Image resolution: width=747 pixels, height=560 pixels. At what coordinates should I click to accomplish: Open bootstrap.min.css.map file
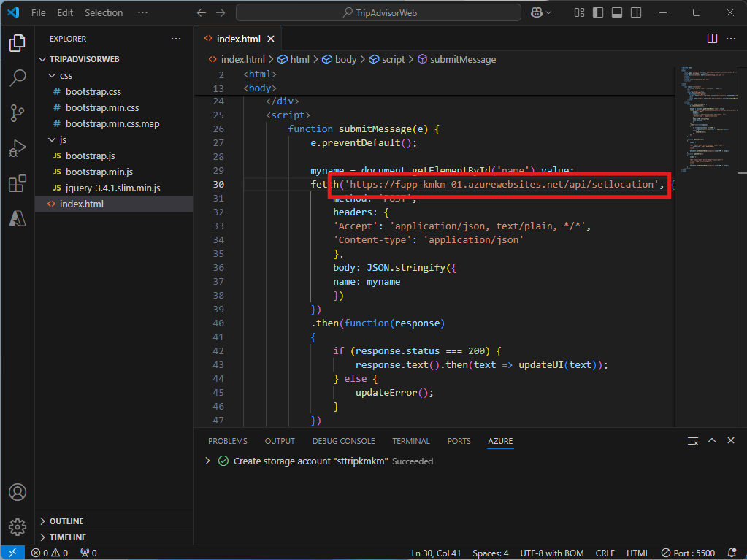[x=114, y=124]
